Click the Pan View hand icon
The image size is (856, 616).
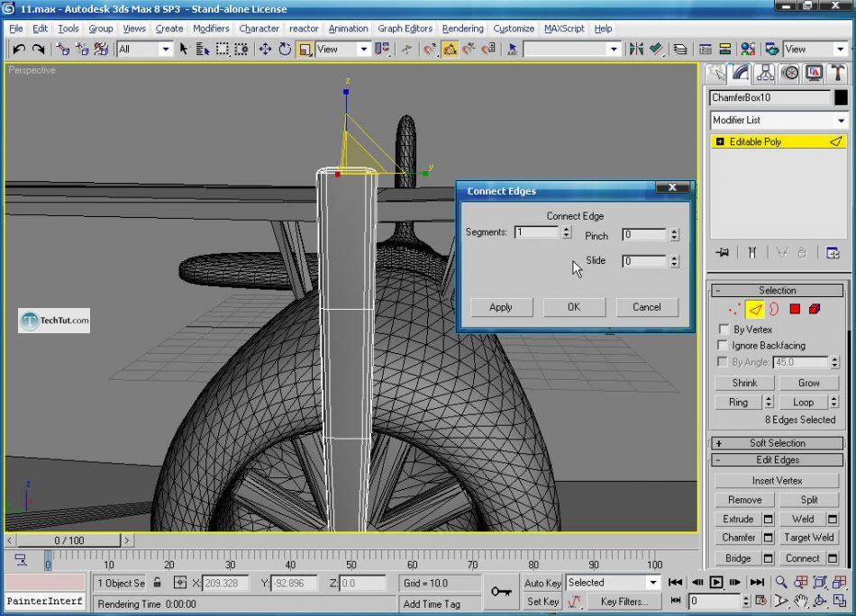(x=800, y=602)
